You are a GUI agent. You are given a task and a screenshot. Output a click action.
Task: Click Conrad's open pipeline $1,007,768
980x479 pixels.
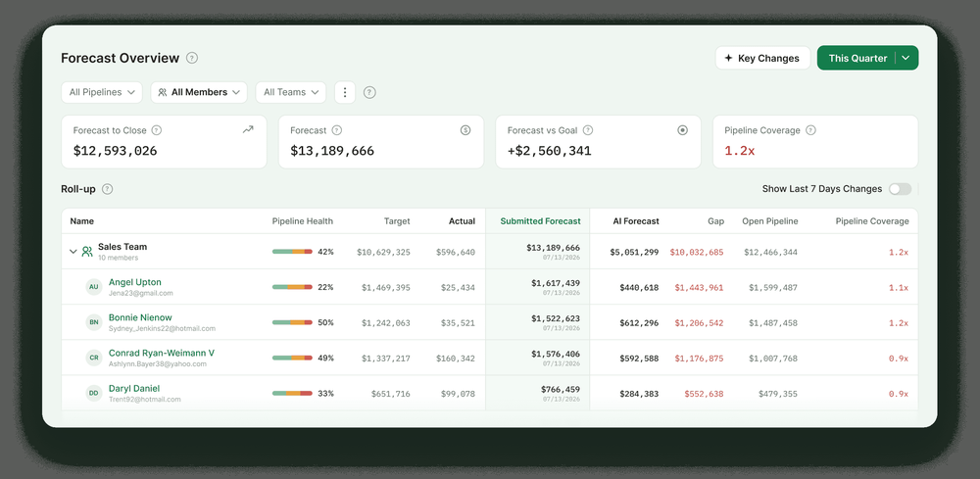coord(773,359)
